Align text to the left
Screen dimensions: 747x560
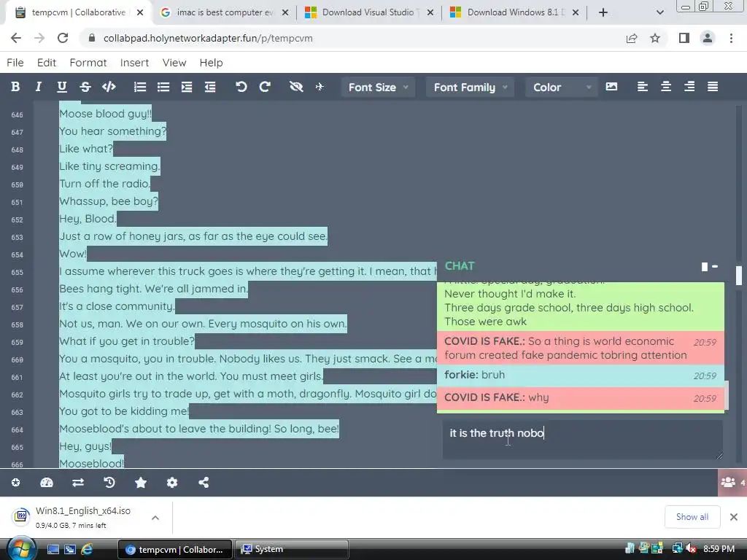(642, 87)
